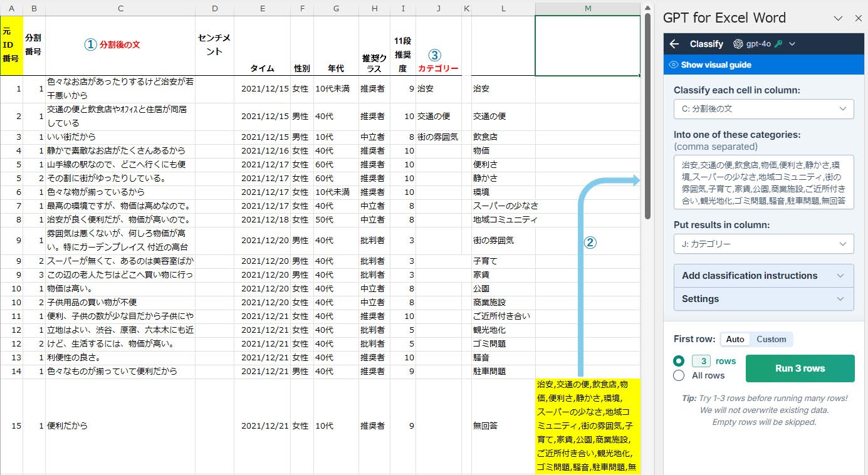Switch First row to Auto
The width and height of the screenshot is (868, 475).
(735, 339)
